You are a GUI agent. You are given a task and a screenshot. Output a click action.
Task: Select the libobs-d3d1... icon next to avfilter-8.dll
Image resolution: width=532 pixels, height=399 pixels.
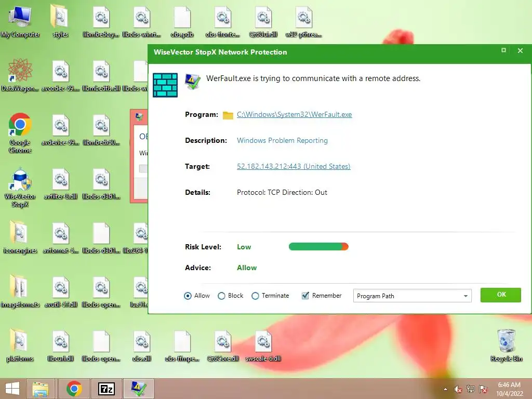coord(101,183)
